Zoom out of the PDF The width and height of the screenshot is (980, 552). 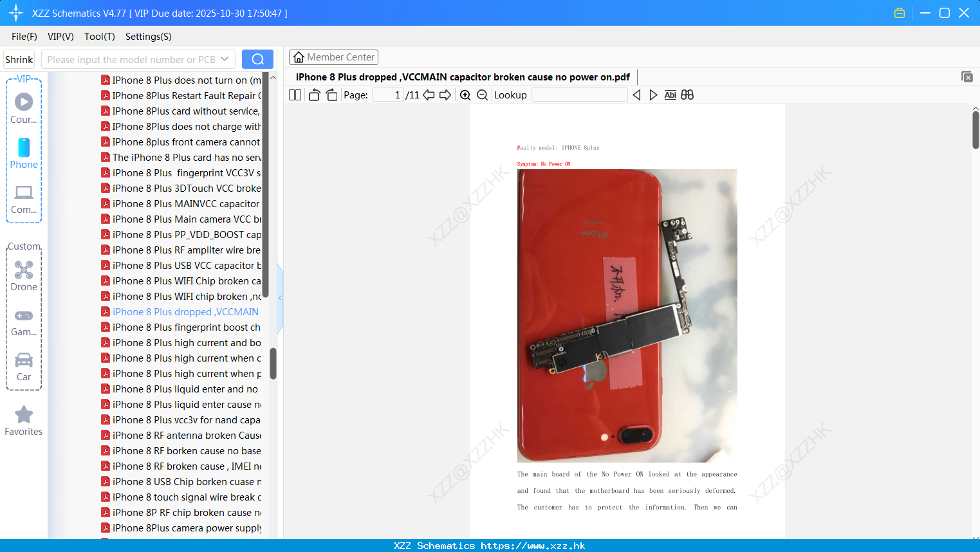(482, 95)
